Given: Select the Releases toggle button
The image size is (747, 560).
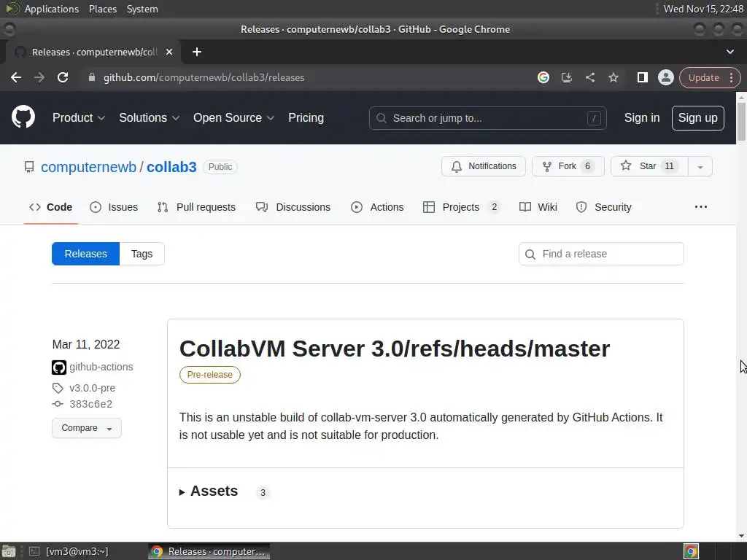Looking at the screenshot, I should (x=86, y=254).
